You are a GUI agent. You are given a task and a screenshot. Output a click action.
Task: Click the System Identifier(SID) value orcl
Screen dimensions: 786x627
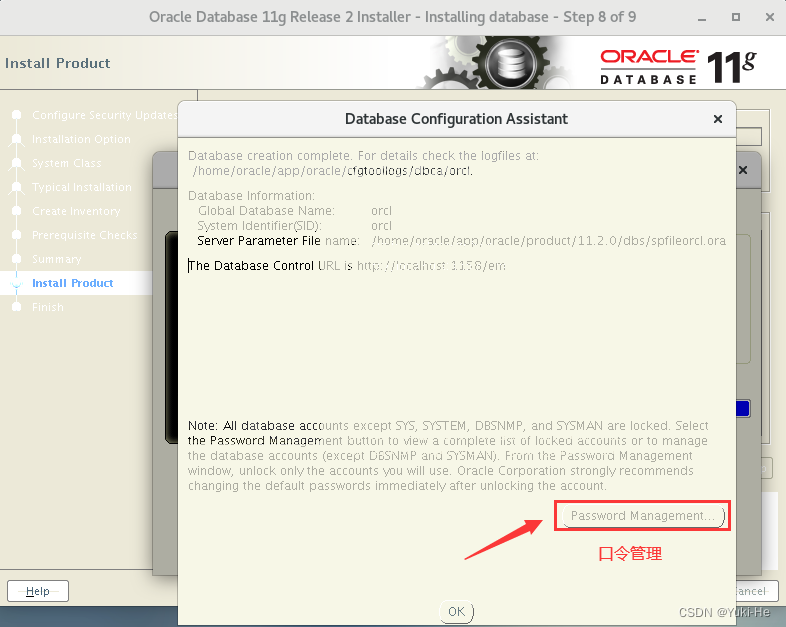381,226
